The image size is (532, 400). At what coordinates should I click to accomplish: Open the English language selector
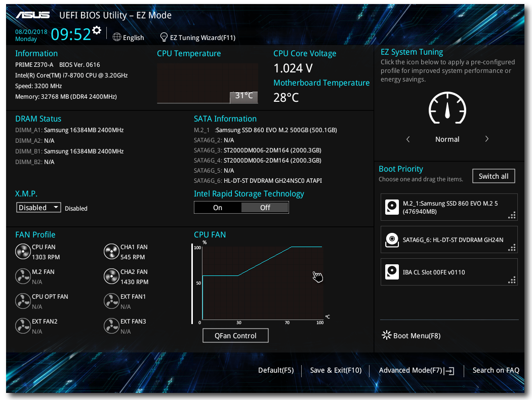[x=128, y=37]
